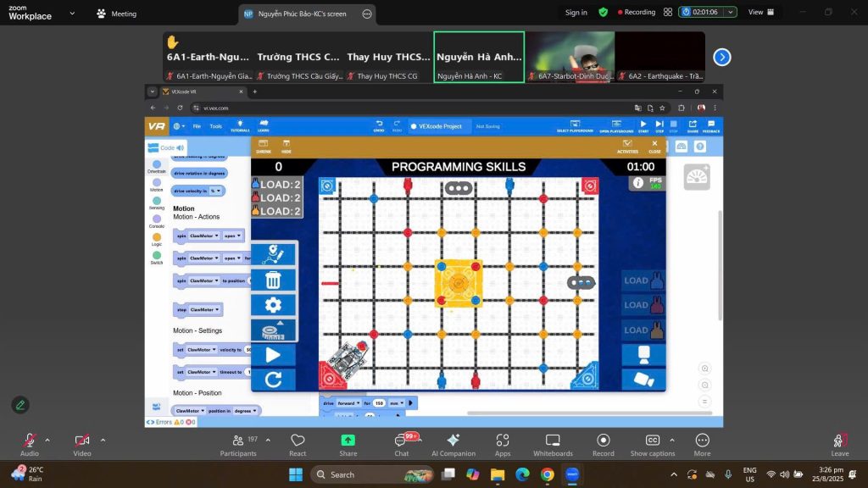Open the Chat button with 99+ badge
Image resolution: width=868 pixels, height=488 pixels.
coord(402,445)
